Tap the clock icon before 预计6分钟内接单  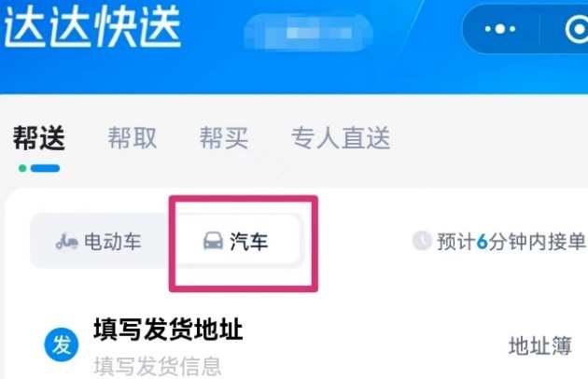(422, 241)
